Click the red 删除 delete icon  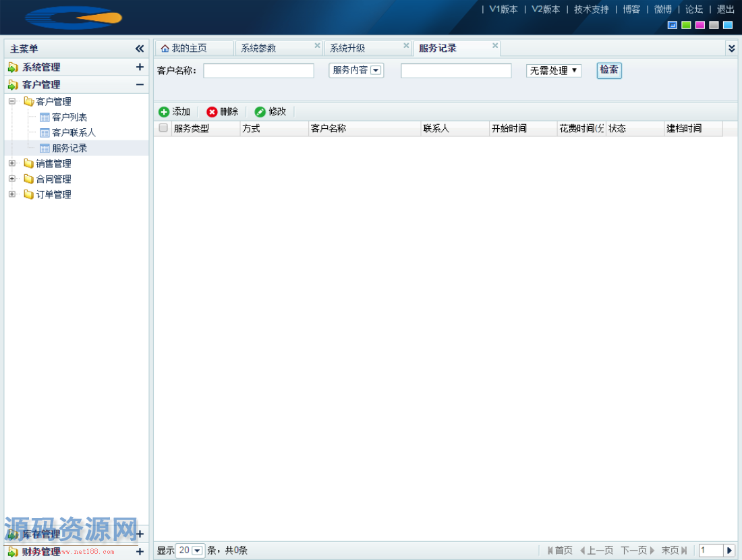coord(213,112)
